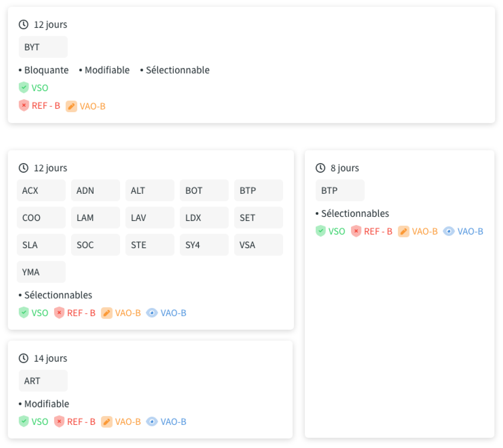The image size is (503, 448).
Task: Choose the LDX tag
Action: (204, 218)
